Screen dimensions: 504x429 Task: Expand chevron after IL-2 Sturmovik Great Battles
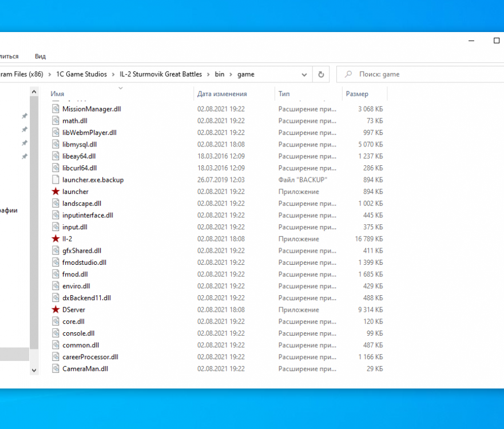(208, 74)
